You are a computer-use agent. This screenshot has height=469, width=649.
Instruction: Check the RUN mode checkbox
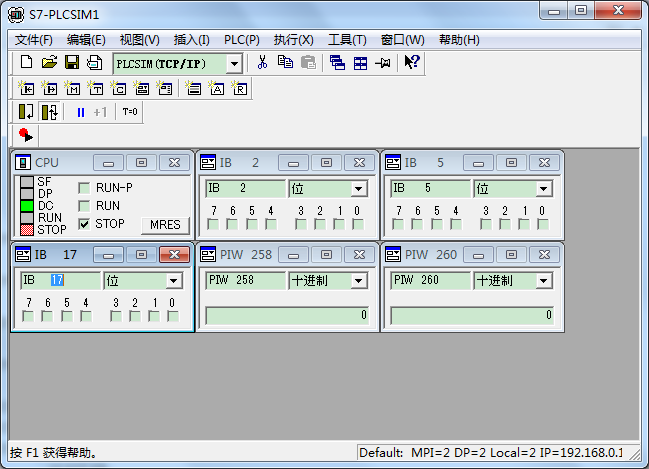pos(84,206)
